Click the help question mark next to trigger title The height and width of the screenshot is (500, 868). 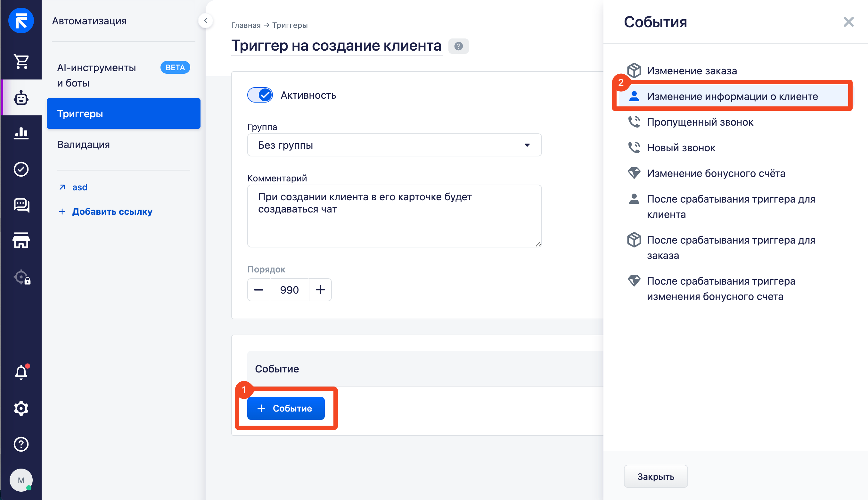coord(458,46)
